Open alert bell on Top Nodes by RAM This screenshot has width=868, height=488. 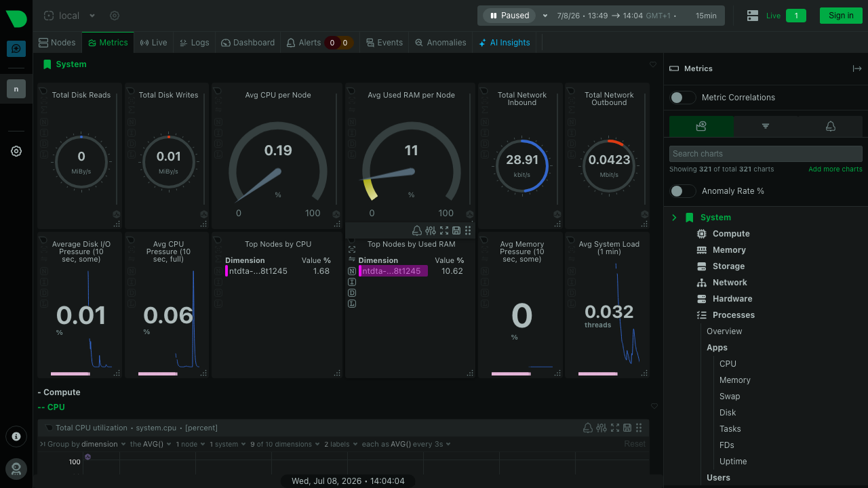coord(418,230)
